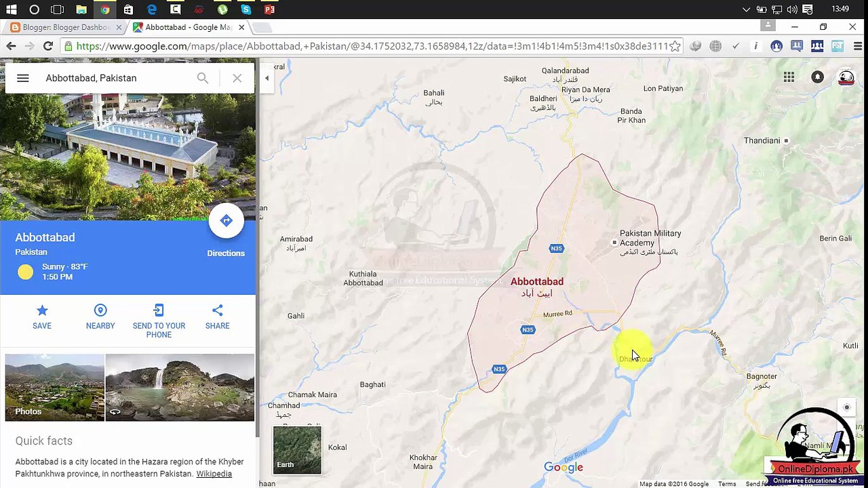
Task: Show hidden system tray icons
Action: (x=747, y=9)
